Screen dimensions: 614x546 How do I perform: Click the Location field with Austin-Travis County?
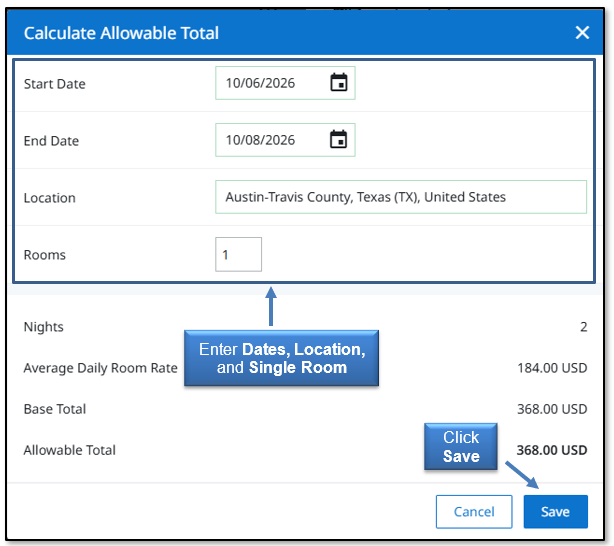pyautogui.click(x=401, y=197)
